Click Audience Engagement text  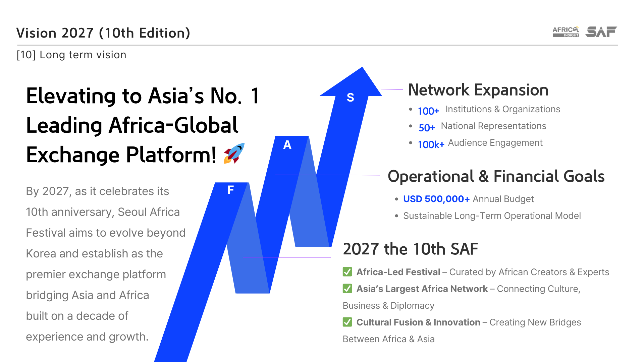pyautogui.click(x=495, y=143)
